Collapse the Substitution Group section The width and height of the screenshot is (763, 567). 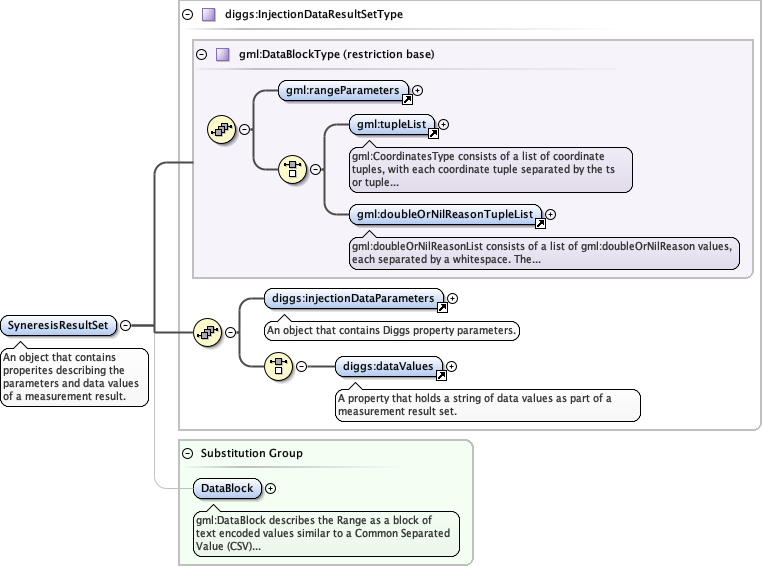[x=187, y=453]
